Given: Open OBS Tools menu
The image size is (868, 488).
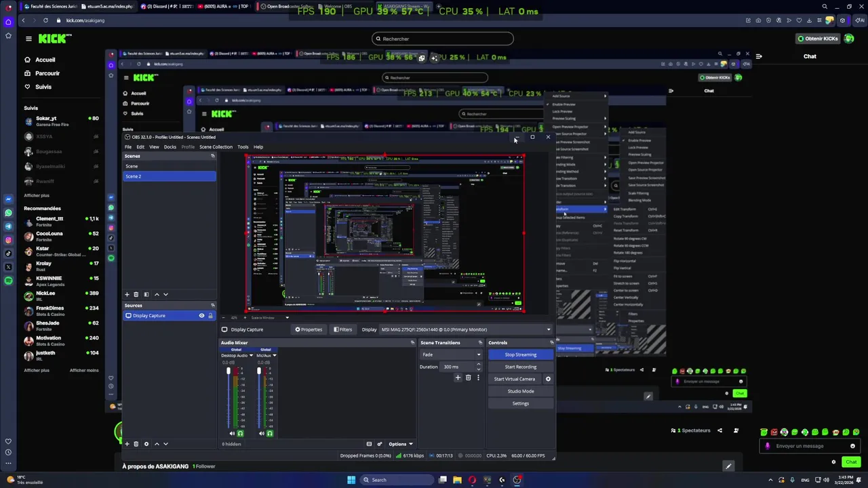Looking at the screenshot, I should click(243, 147).
